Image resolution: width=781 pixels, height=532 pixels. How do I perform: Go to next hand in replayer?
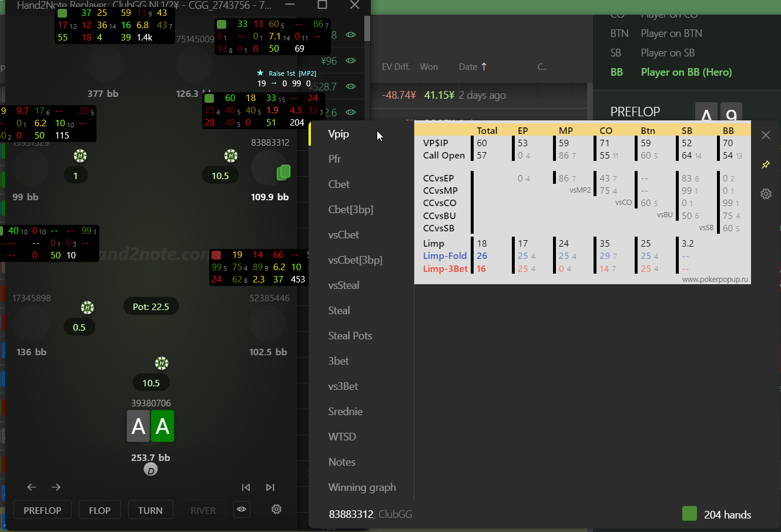(x=270, y=487)
